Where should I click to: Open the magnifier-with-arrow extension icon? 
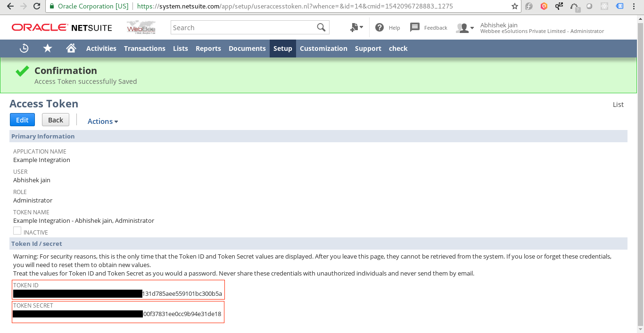pos(559,7)
